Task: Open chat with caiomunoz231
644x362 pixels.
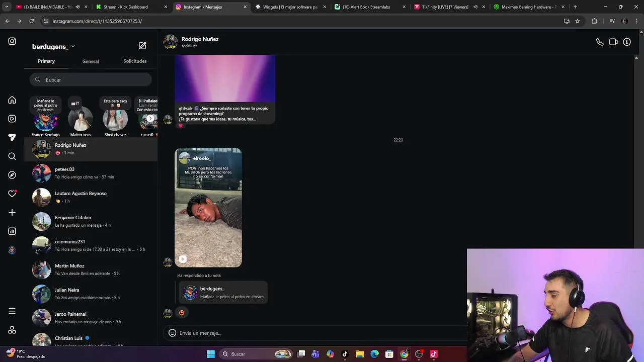Action: click(x=91, y=245)
